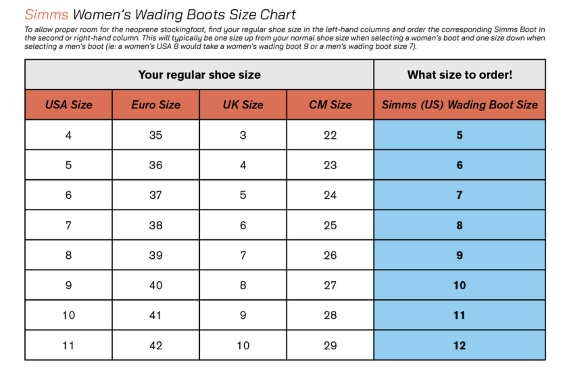
Task: Click the 'UK Size' column header
Action: coord(243,105)
